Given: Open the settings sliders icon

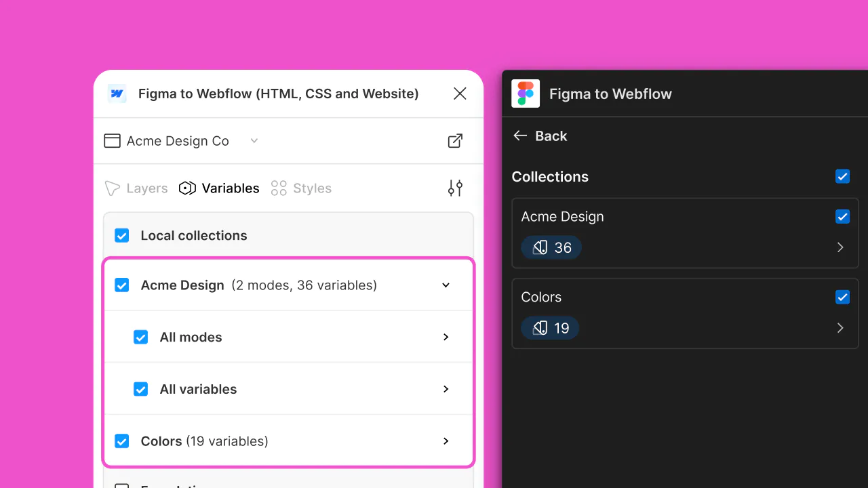Looking at the screenshot, I should pos(455,188).
